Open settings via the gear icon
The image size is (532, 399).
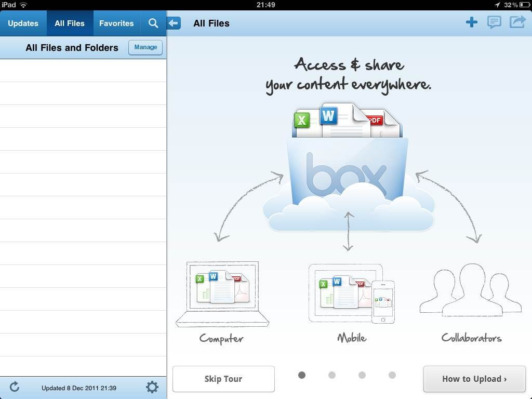point(152,387)
